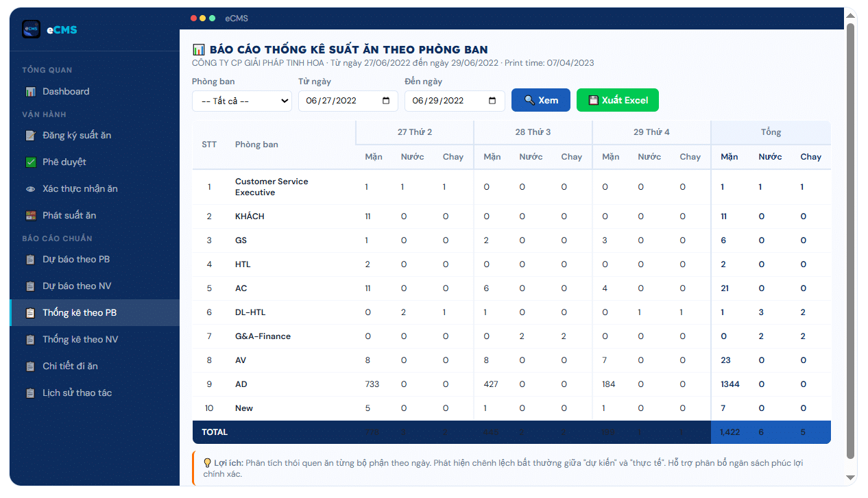Click the 1,422 grand total value
This screenshot has height=498, width=868.
pyautogui.click(x=730, y=432)
